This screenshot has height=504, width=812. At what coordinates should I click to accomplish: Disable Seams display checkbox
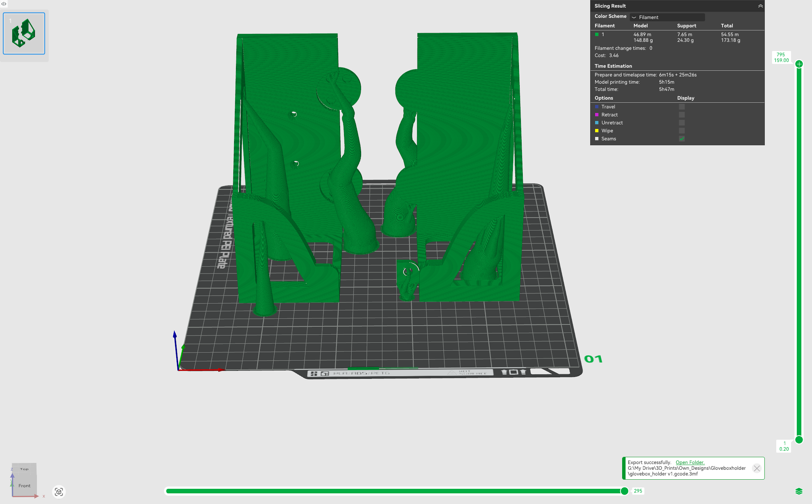pos(682,139)
